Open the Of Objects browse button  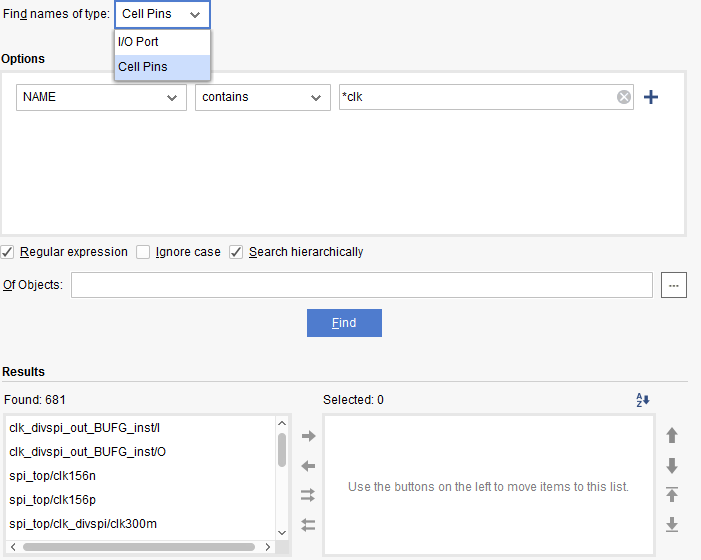click(x=673, y=286)
